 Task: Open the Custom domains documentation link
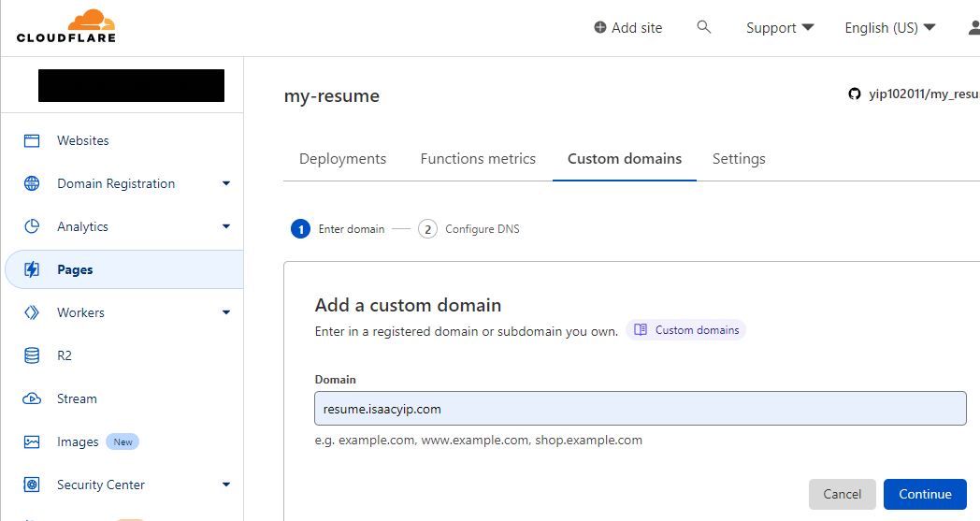coord(686,330)
